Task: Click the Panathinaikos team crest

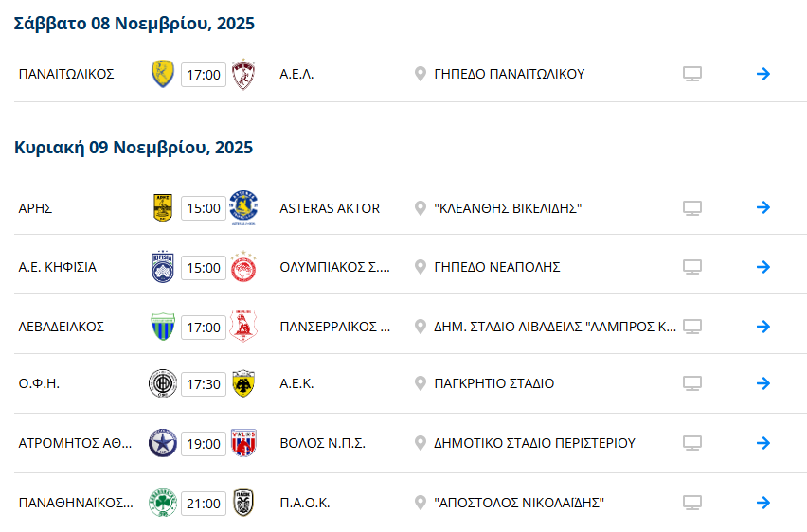Action: point(163,503)
